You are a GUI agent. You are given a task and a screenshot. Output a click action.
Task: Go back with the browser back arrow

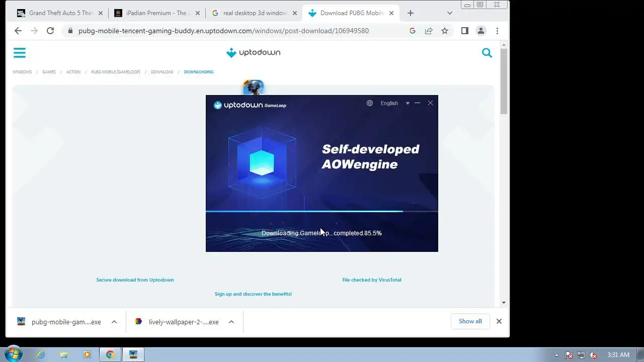click(18, 31)
